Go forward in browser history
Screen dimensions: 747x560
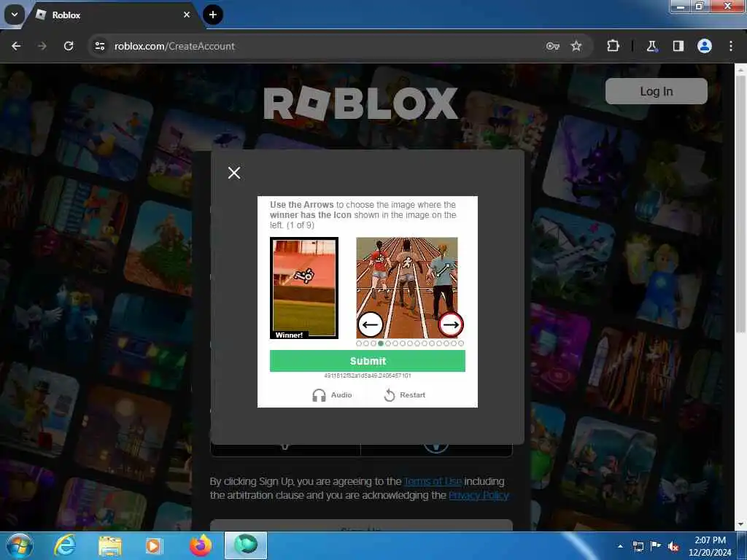point(42,46)
